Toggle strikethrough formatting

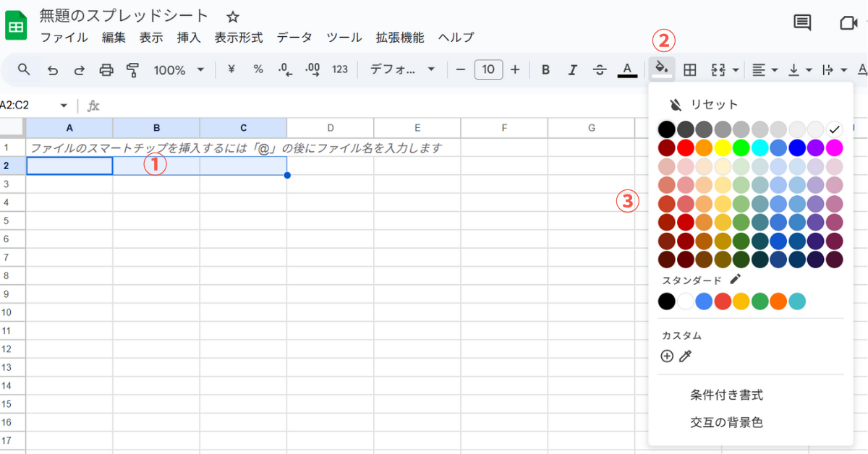tap(599, 69)
